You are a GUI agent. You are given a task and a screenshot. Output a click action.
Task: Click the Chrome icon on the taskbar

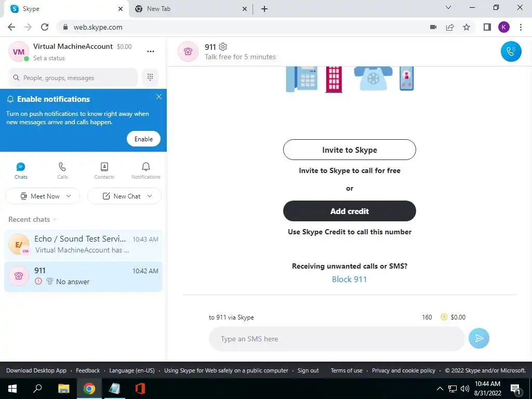click(89, 389)
